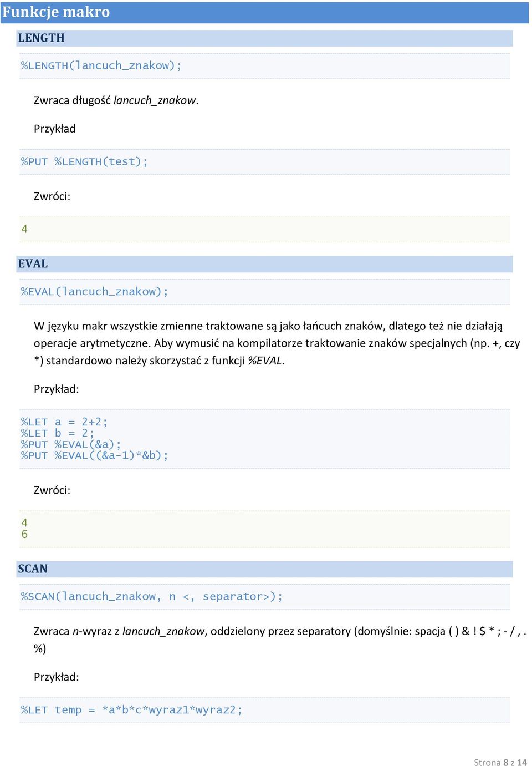Screen dimensions: 532x766
Task: Click the Strona 8 z 14 page footer
Action: 500,762
